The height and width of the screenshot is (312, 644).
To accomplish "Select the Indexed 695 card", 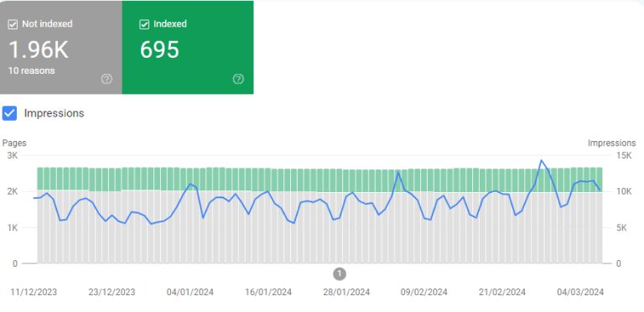I will coord(188,47).
